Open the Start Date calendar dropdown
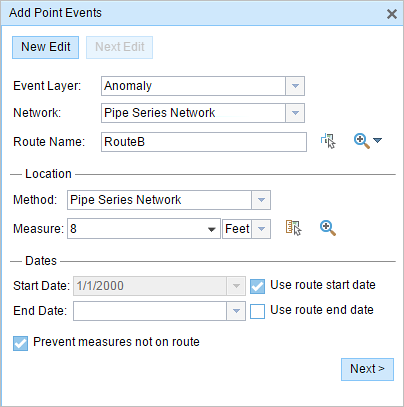Screen dimensions: 404x407 click(236, 286)
